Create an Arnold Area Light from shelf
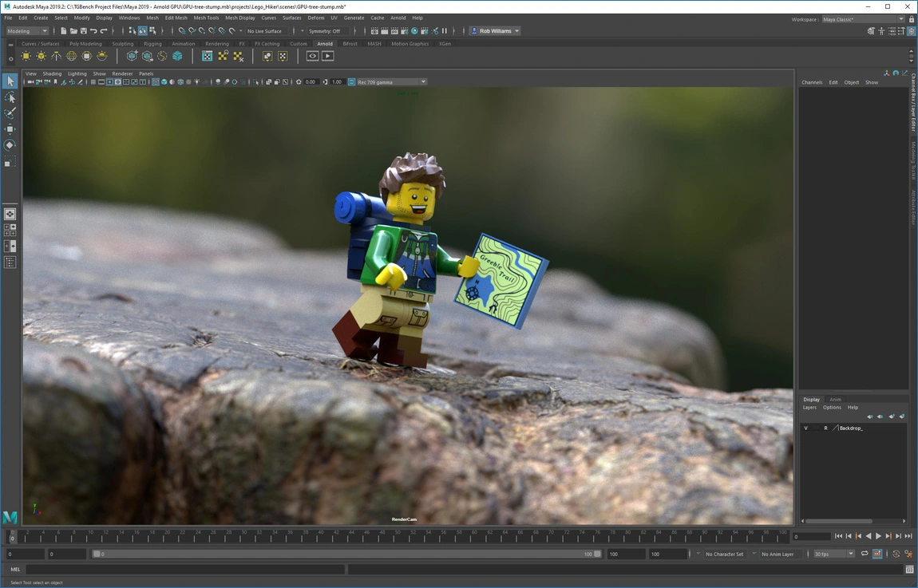This screenshot has height=588, width=918. pyautogui.click(x=26, y=56)
